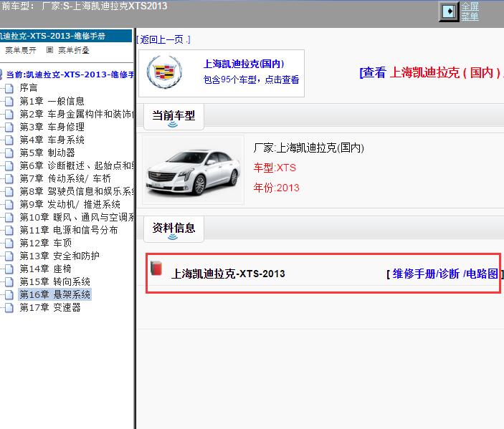
Task: Click the 全屏菜单 label
Action: coord(470,11)
